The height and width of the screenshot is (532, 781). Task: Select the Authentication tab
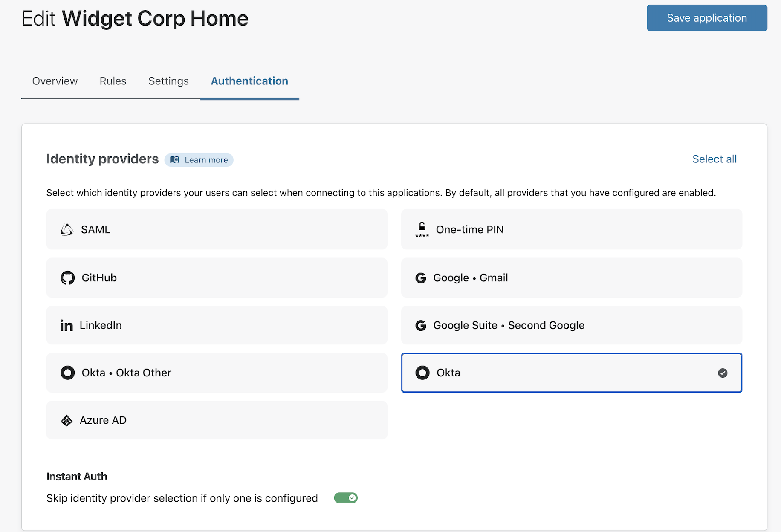(x=249, y=81)
